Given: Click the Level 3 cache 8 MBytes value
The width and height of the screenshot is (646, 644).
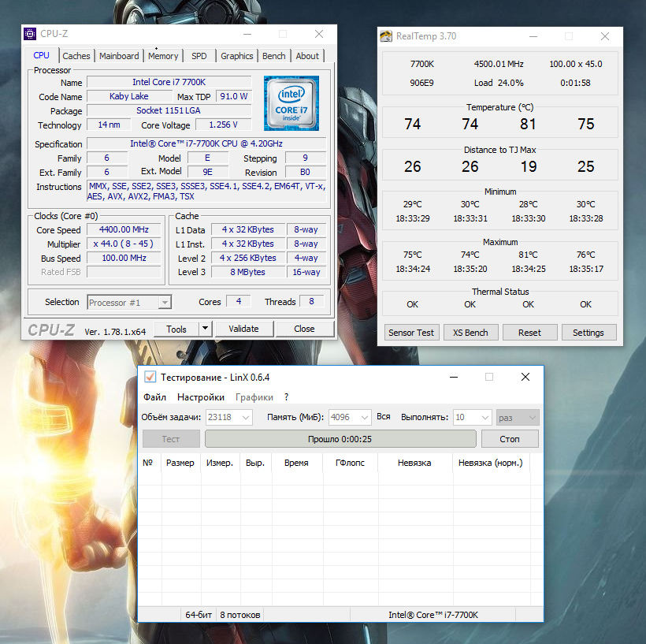Looking at the screenshot, I should [x=248, y=272].
